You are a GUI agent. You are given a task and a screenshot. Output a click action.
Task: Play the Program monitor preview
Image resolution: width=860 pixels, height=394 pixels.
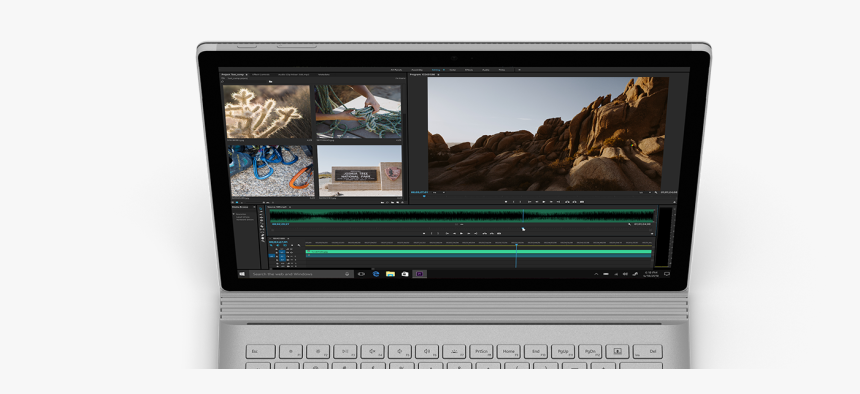544,202
